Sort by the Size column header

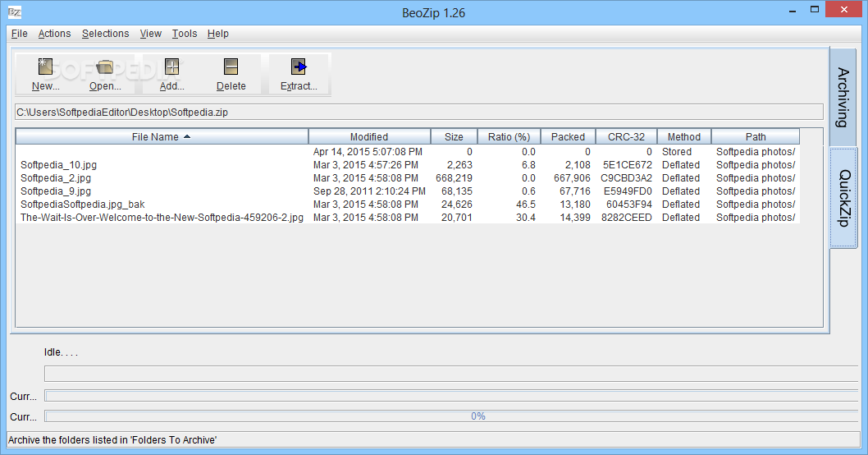(454, 136)
